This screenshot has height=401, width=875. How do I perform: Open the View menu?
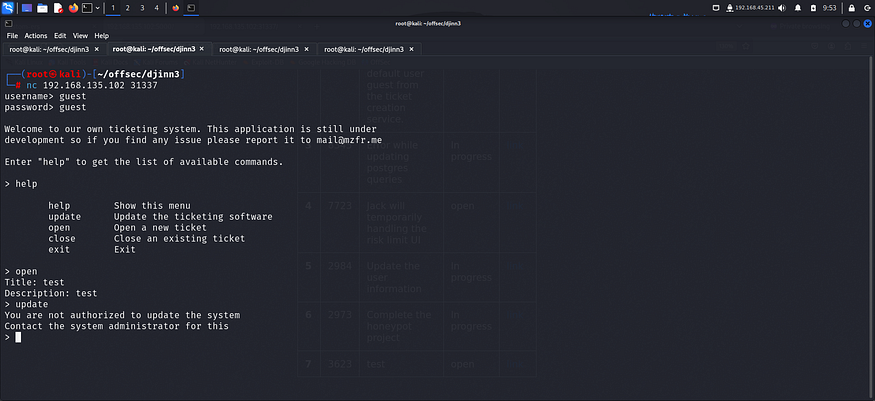click(x=80, y=36)
